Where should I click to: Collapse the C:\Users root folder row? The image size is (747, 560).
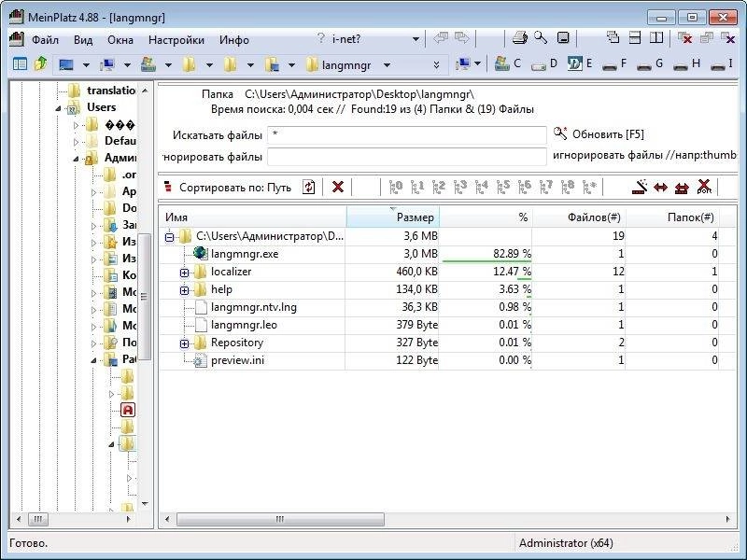(169, 237)
